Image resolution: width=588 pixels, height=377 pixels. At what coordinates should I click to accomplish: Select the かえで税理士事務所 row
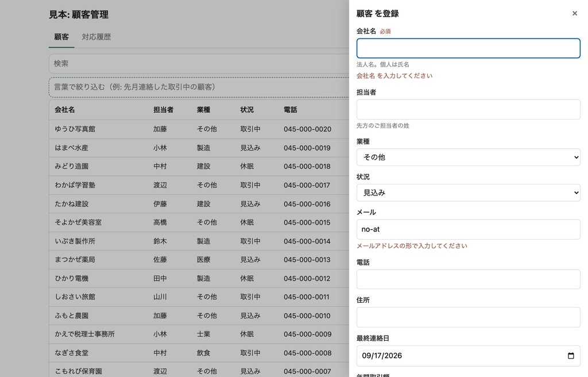(199, 334)
